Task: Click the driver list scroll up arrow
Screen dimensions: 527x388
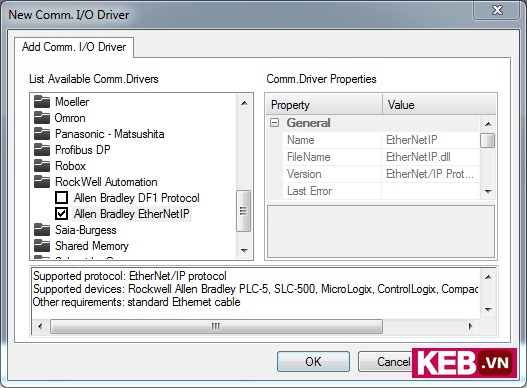Action: (244, 103)
